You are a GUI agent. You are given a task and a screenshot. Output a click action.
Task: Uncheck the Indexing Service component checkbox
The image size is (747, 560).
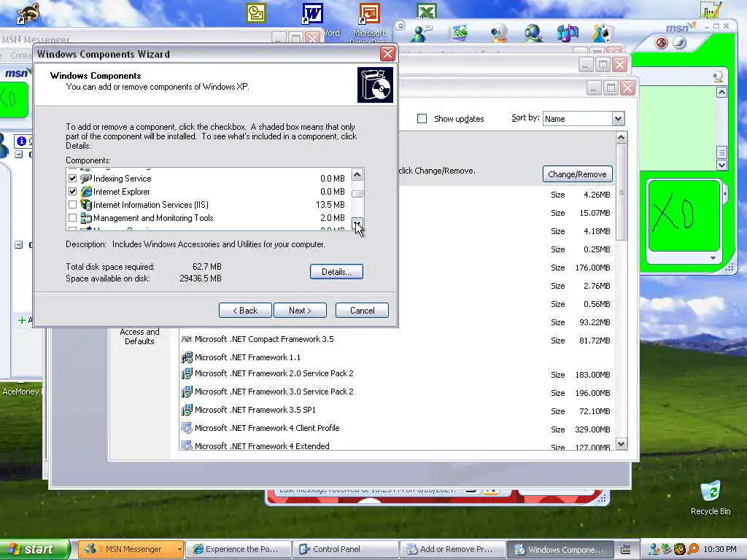tap(72, 179)
